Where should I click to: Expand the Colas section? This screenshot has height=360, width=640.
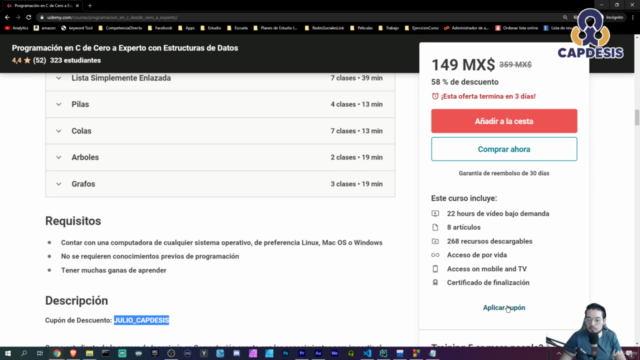point(220,131)
